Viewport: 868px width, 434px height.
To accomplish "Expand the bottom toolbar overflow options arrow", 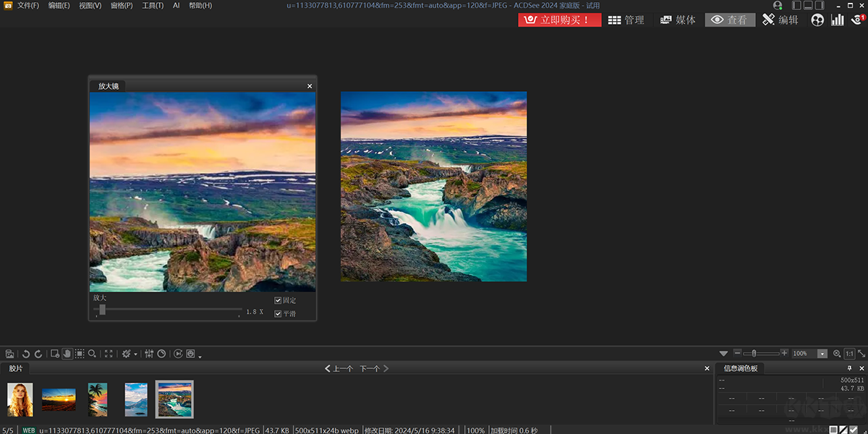I will point(200,356).
